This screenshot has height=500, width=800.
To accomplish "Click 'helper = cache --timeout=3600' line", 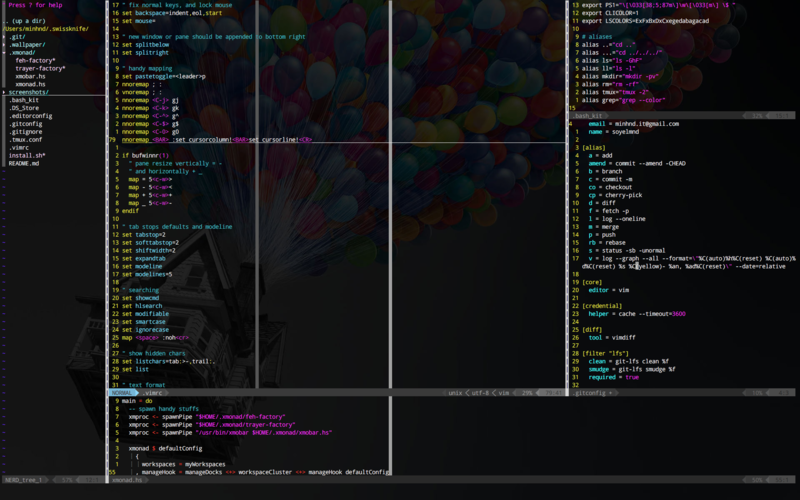I will point(637,314).
